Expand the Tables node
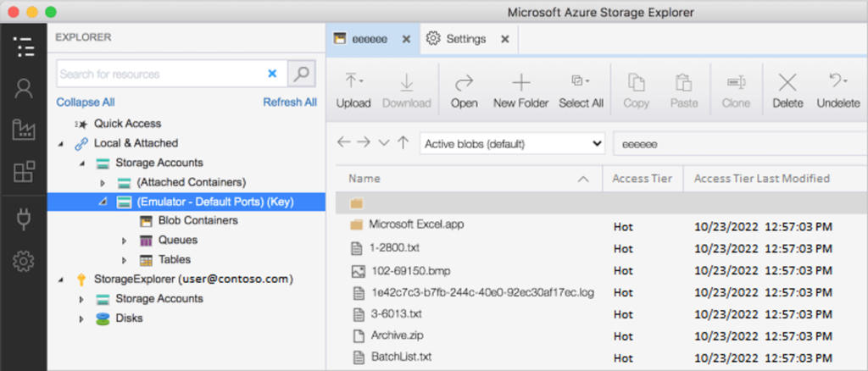The image size is (868, 371). coord(124,260)
